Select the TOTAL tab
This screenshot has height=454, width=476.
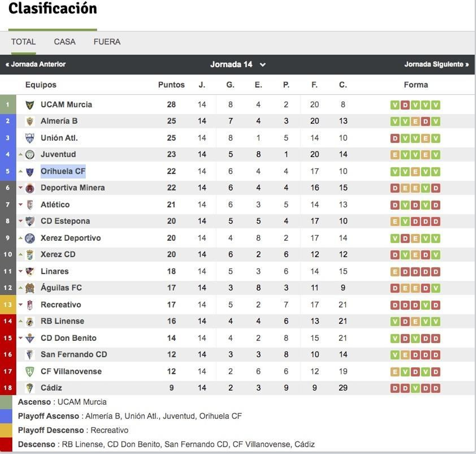pos(23,42)
